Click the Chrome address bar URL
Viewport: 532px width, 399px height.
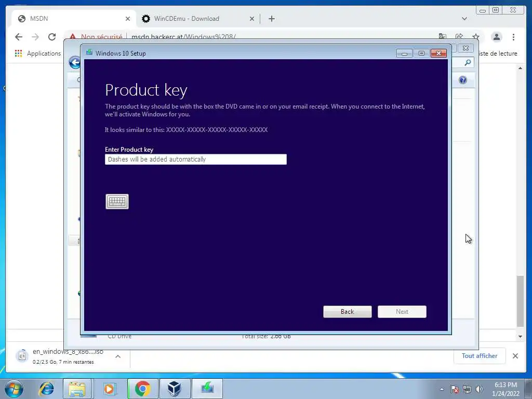click(x=183, y=36)
